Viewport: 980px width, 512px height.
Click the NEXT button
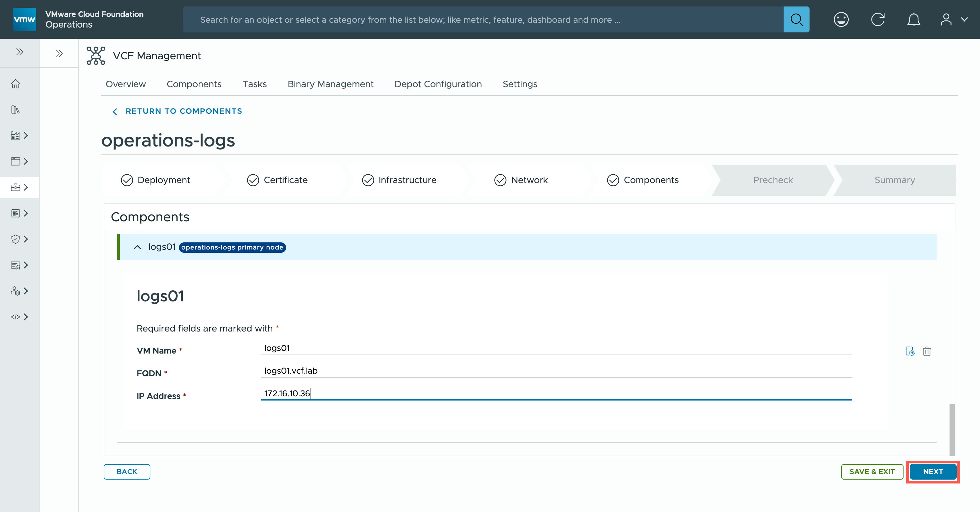[x=932, y=471]
